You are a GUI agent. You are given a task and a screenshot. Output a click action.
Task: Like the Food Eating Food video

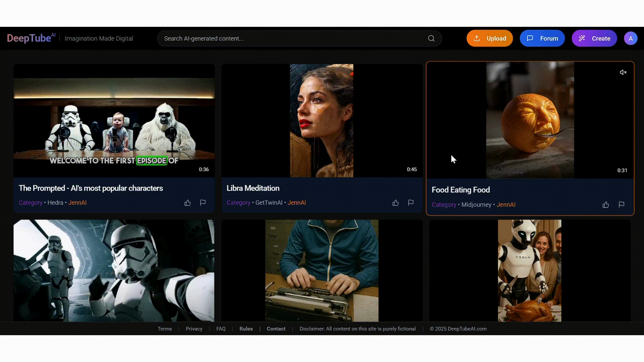(x=606, y=205)
